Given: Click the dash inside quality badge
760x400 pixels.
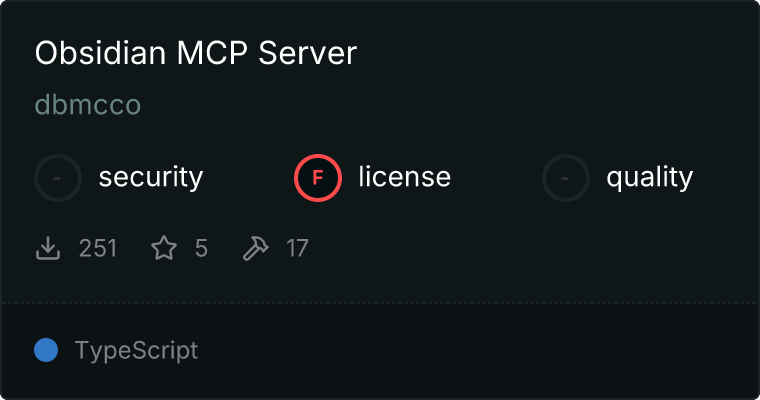Looking at the screenshot, I should coord(565,178).
